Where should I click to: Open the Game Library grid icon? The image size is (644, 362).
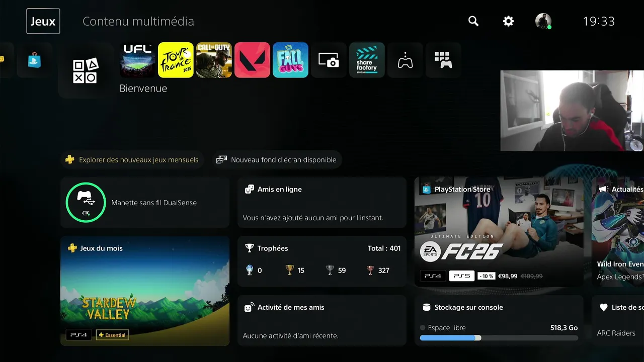(443, 60)
